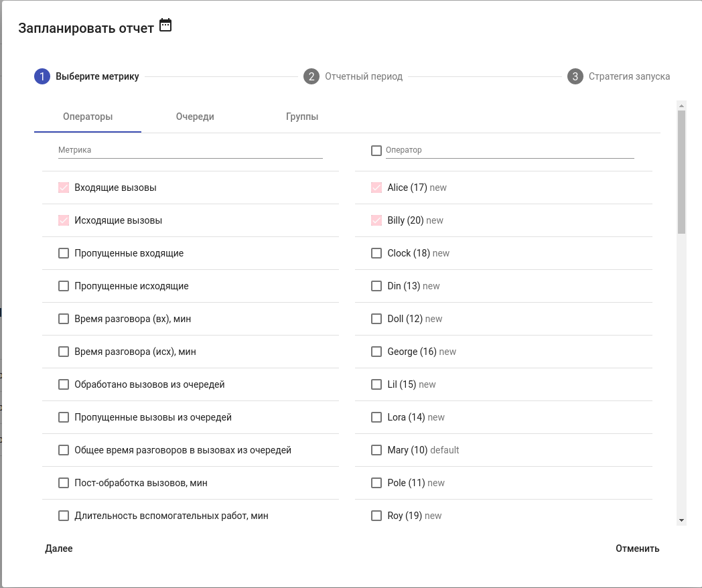Uncheck operator Billy (20)
Viewport: 702px width, 588px height.
click(376, 220)
